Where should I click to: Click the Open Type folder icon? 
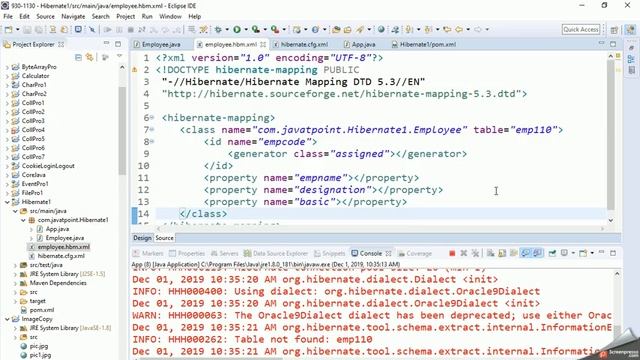click(336, 29)
